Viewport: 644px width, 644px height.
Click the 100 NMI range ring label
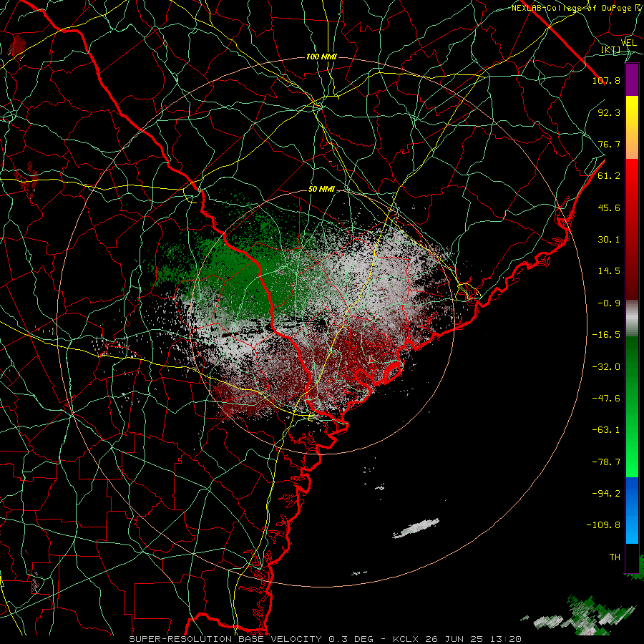(x=321, y=57)
